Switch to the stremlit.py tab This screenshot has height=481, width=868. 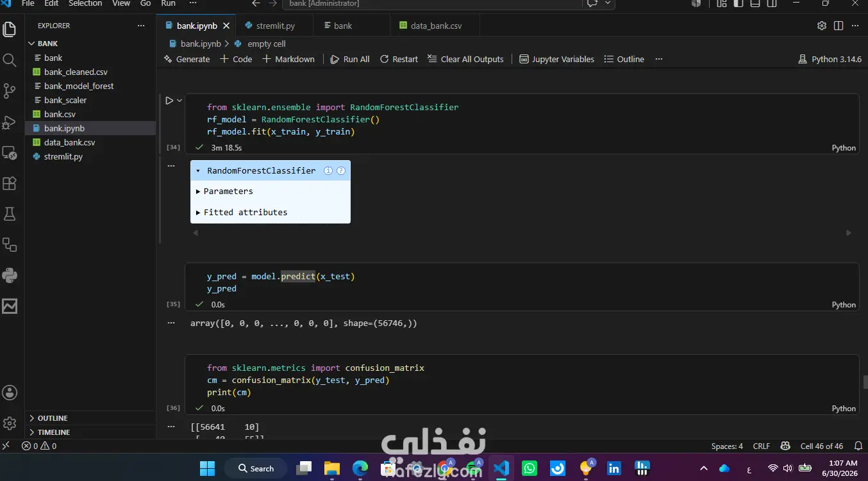pos(274,26)
